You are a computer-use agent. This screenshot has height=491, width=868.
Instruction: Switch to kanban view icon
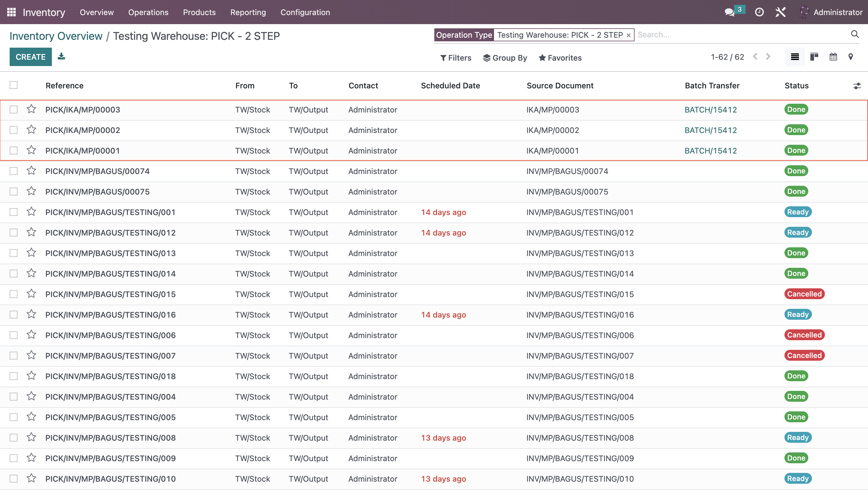coord(814,57)
